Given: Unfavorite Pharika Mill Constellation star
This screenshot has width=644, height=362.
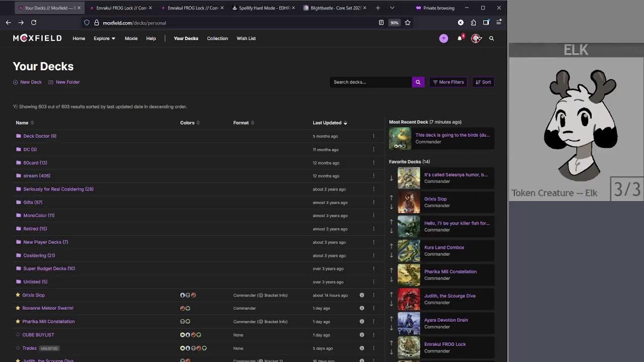Looking at the screenshot, I should tap(18, 321).
